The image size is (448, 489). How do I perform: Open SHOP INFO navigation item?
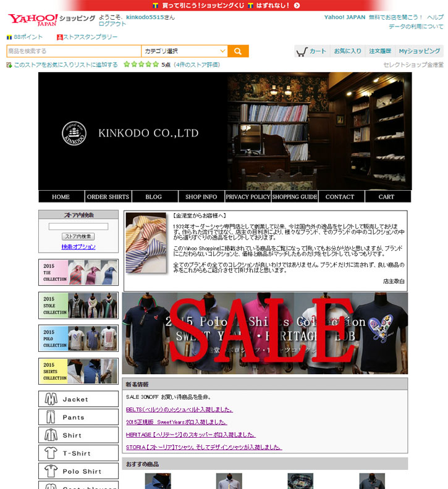pyautogui.click(x=201, y=197)
